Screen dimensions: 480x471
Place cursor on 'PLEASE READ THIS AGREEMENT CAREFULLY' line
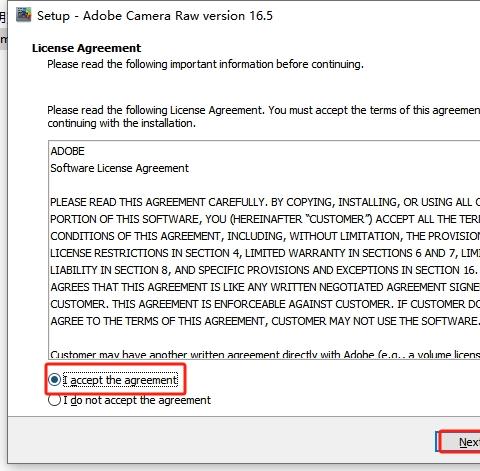click(265, 202)
